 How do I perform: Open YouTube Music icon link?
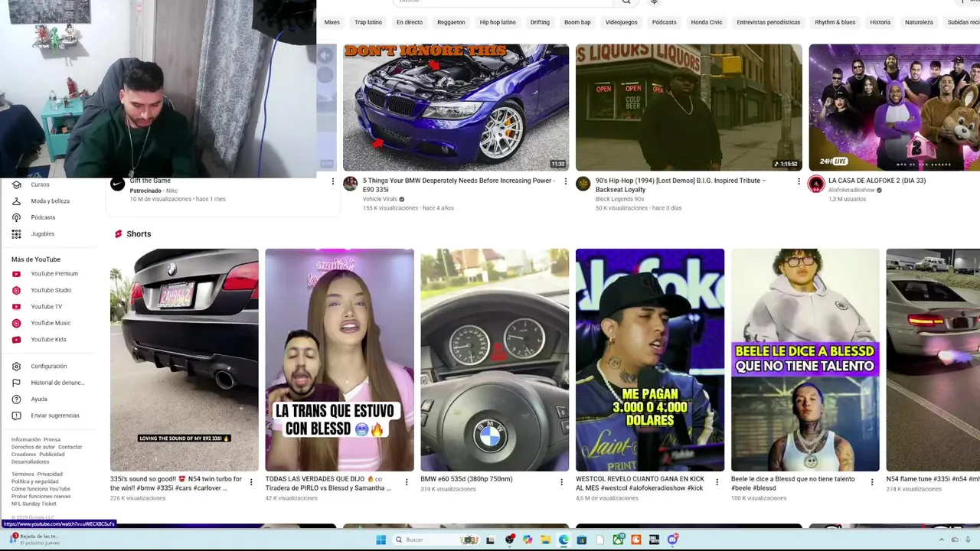click(x=16, y=323)
